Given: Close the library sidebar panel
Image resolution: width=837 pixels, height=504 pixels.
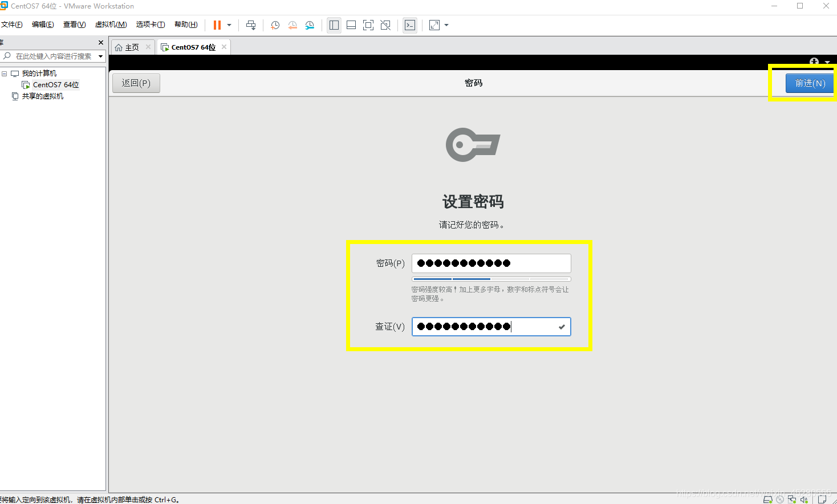Looking at the screenshot, I should [x=101, y=43].
